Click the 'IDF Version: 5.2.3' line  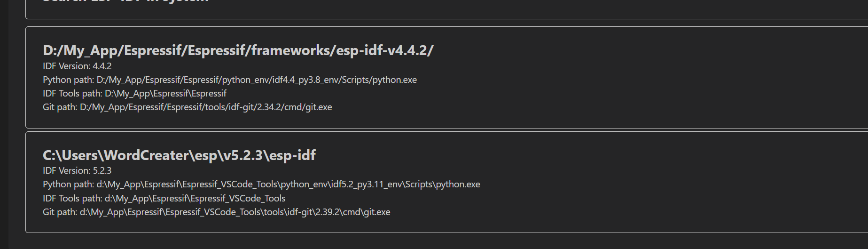[x=77, y=170]
